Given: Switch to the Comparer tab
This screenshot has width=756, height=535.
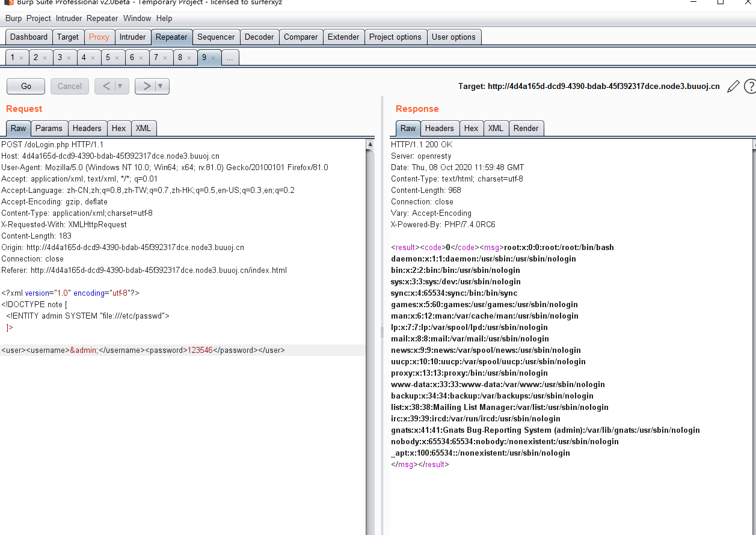Looking at the screenshot, I should coord(301,37).
